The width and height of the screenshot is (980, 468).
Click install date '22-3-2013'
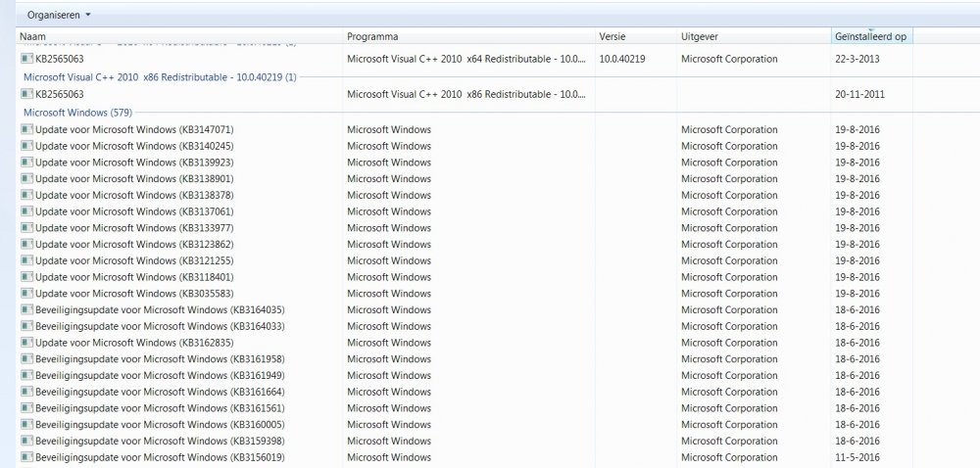point(857,60)
